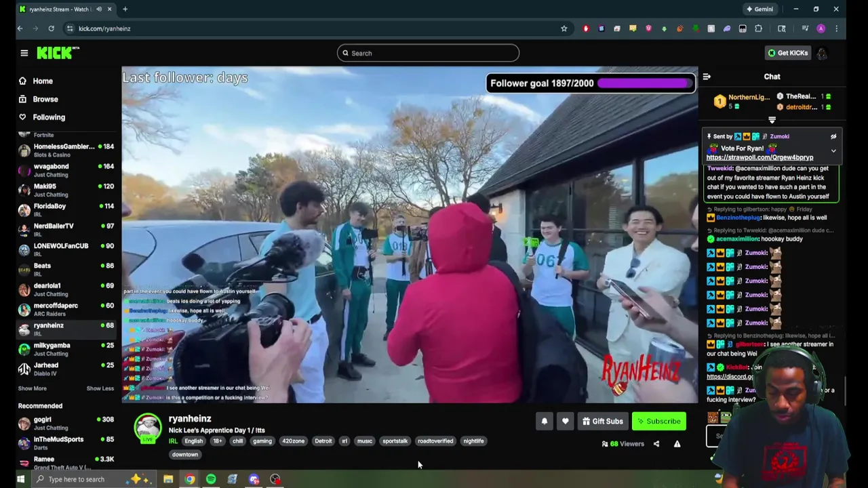Open LONEWOLFanCUB channel in sidebar
The image size is (868, 488).
pos(66,249)
